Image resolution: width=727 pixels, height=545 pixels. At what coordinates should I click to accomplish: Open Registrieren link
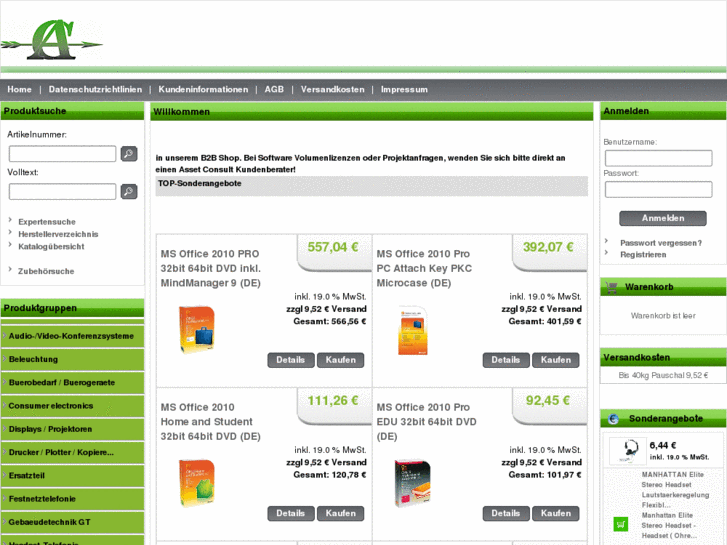643,255
